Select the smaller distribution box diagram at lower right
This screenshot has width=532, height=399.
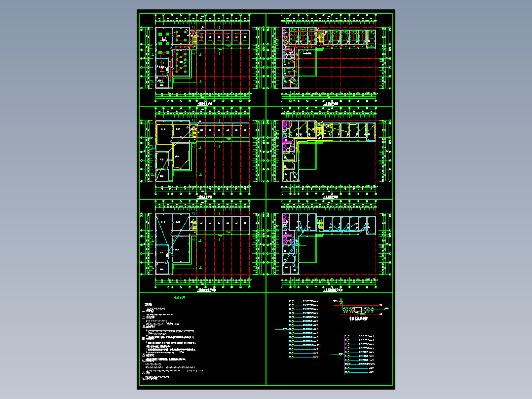pyautogui.click(x=352, y=355)
